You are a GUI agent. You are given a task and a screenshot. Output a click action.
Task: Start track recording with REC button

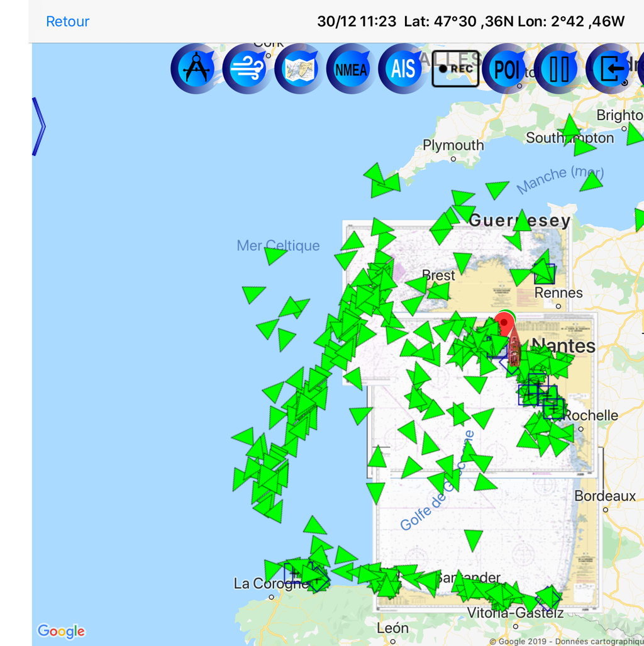tap(455, 69)
